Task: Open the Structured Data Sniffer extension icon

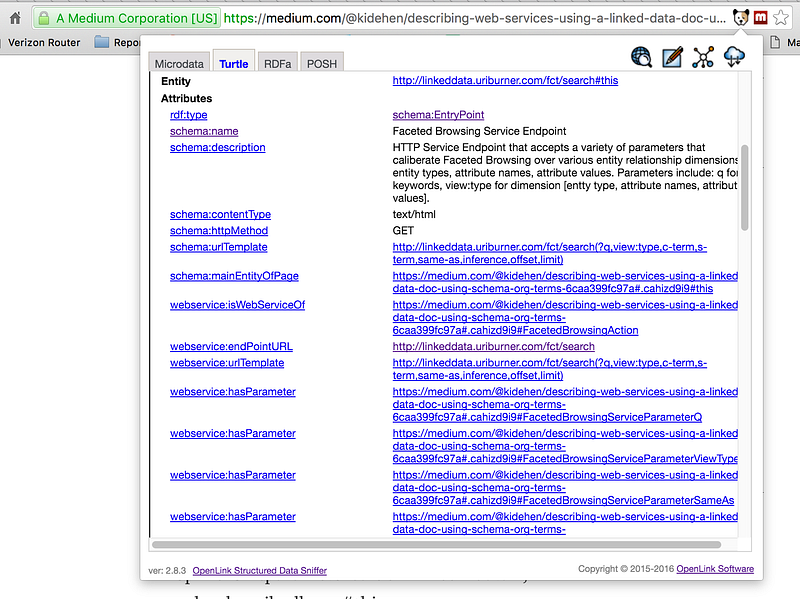Action: coord(740,18)
